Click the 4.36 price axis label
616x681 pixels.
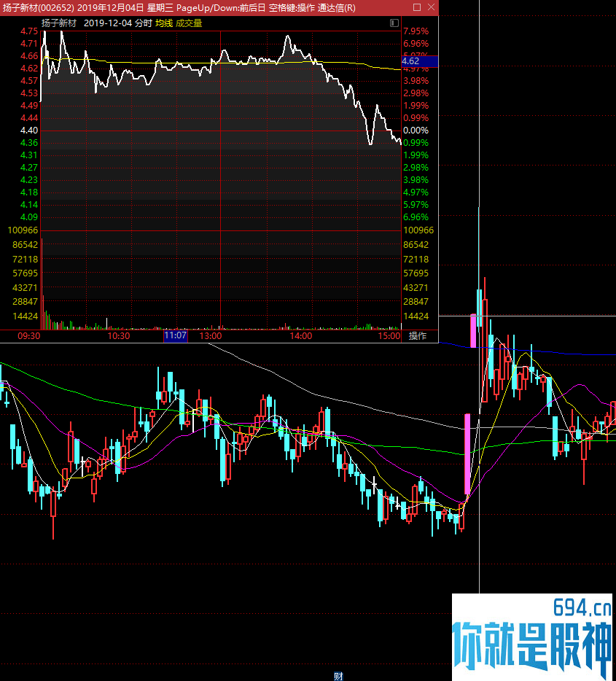pyautogui.click(x=29, y=142)
